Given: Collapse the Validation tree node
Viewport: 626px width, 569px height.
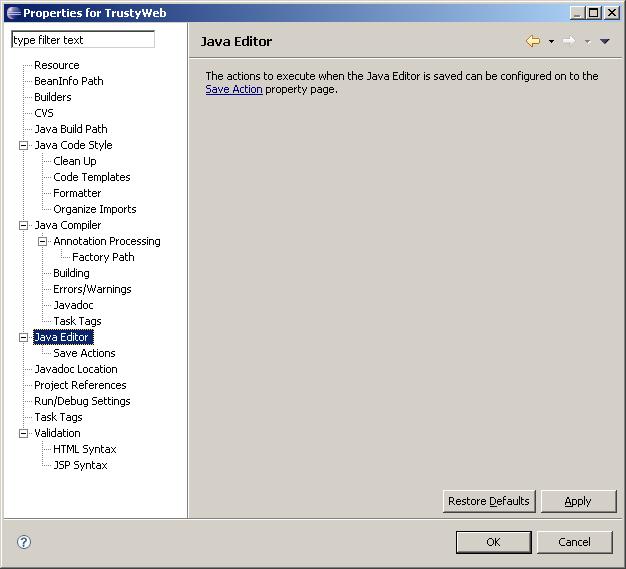Looking at the screenshot, I should coord(24,433).
